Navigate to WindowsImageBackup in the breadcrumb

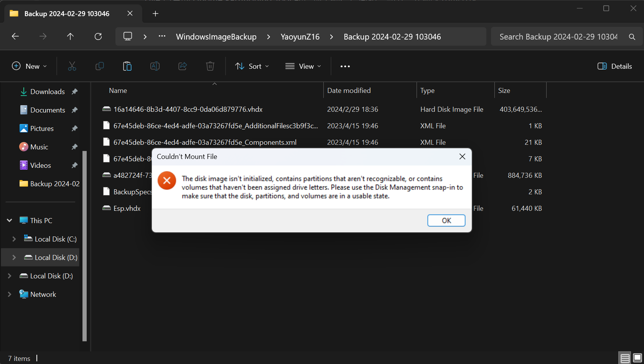point(216,36)
